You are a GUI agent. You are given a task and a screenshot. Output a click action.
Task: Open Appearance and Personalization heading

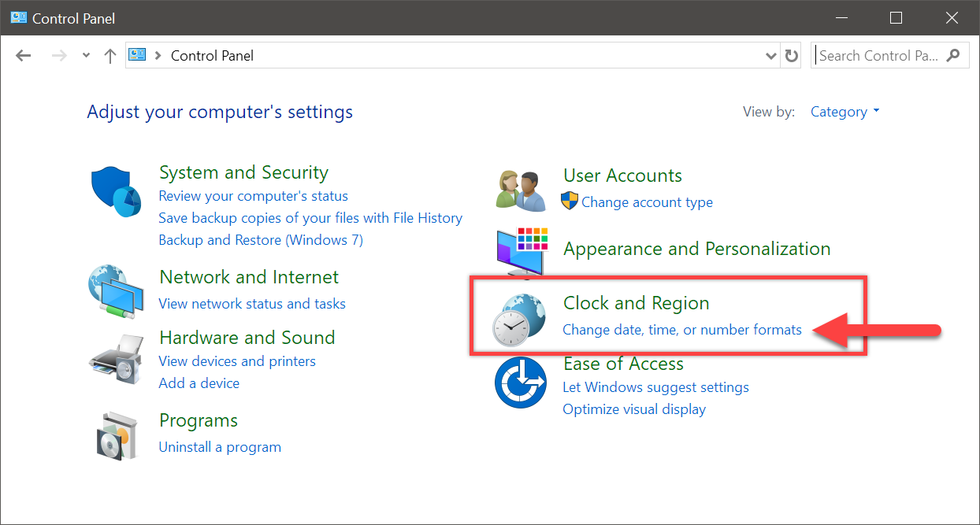coord(697,249)
